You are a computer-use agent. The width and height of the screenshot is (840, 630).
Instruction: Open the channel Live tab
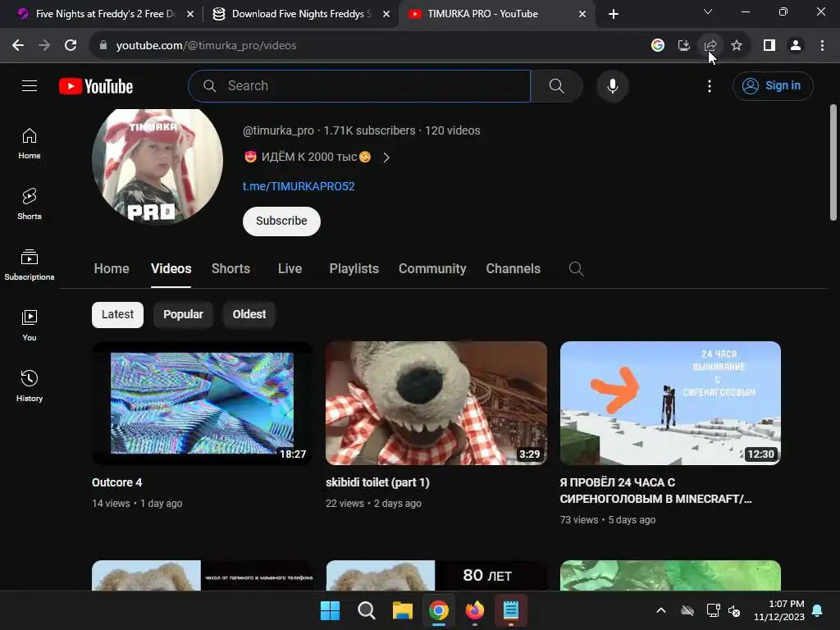[290, 269]
